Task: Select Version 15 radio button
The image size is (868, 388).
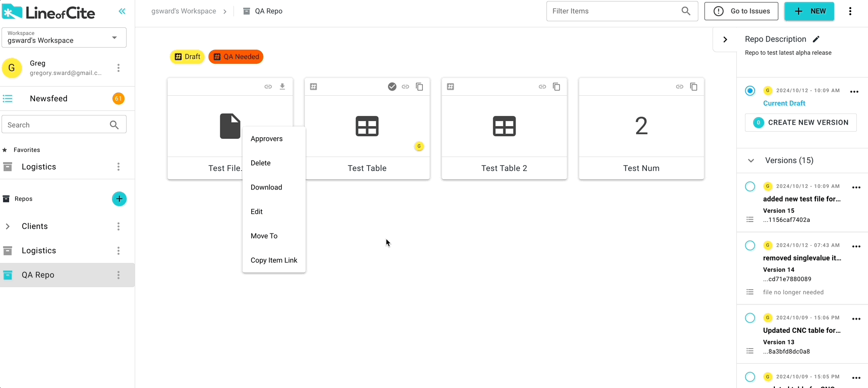Action: (750, 186)
